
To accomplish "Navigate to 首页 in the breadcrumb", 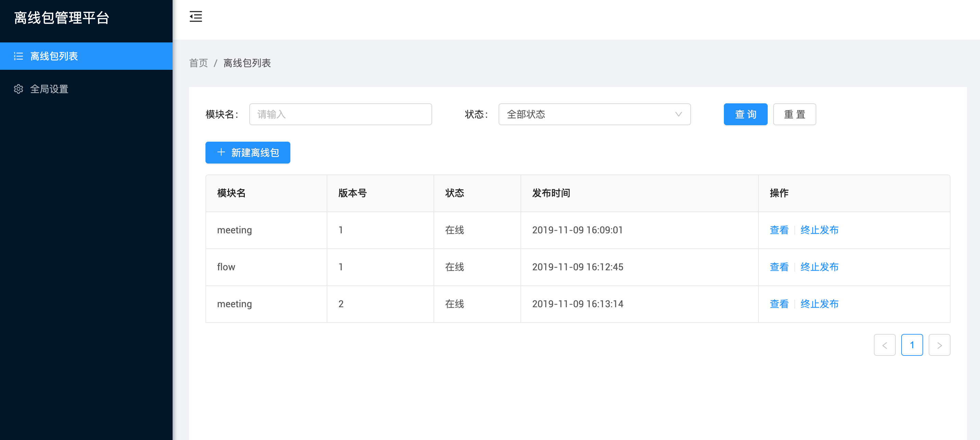I will pyautogui.click(x=198, y=63).
